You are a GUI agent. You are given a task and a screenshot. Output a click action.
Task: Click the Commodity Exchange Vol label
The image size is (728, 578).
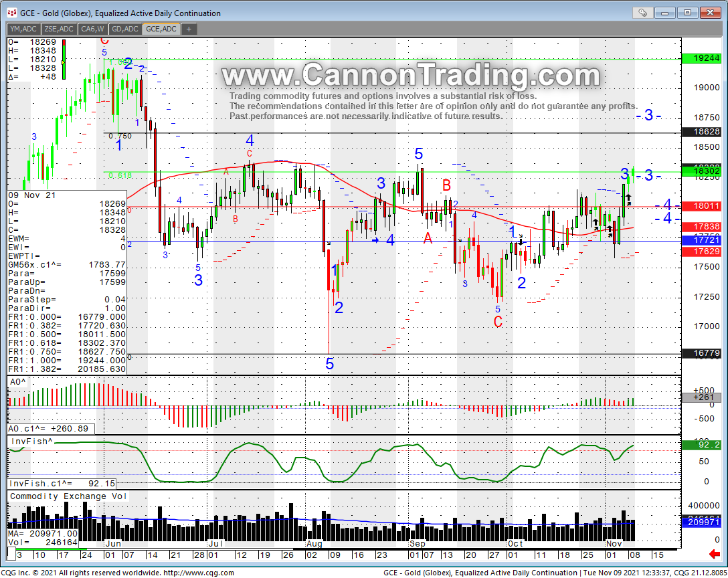click(68, 496)
